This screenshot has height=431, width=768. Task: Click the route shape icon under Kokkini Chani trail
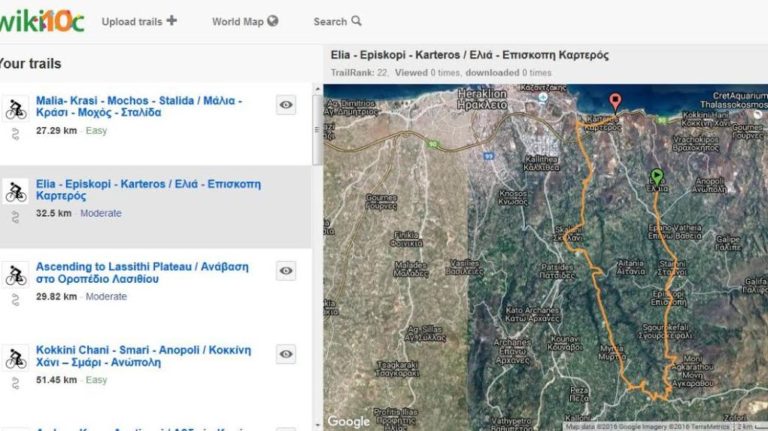(x=15, y=383)
